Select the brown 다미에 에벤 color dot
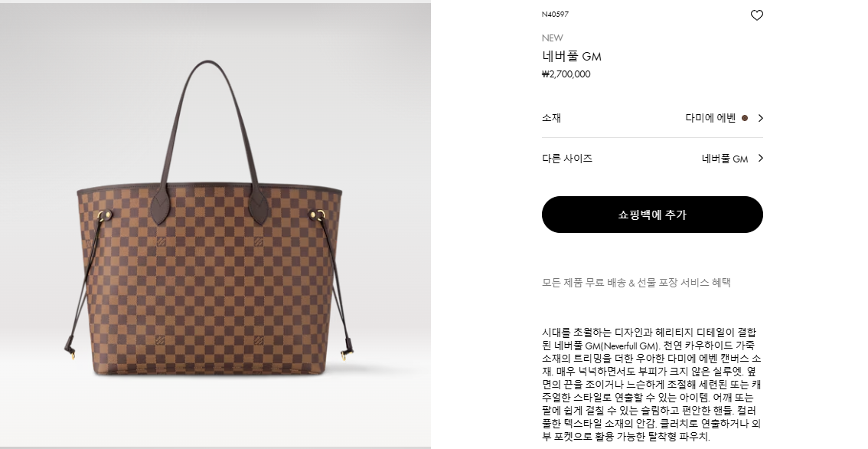This screenshot has height=449, width=868. 745,118
